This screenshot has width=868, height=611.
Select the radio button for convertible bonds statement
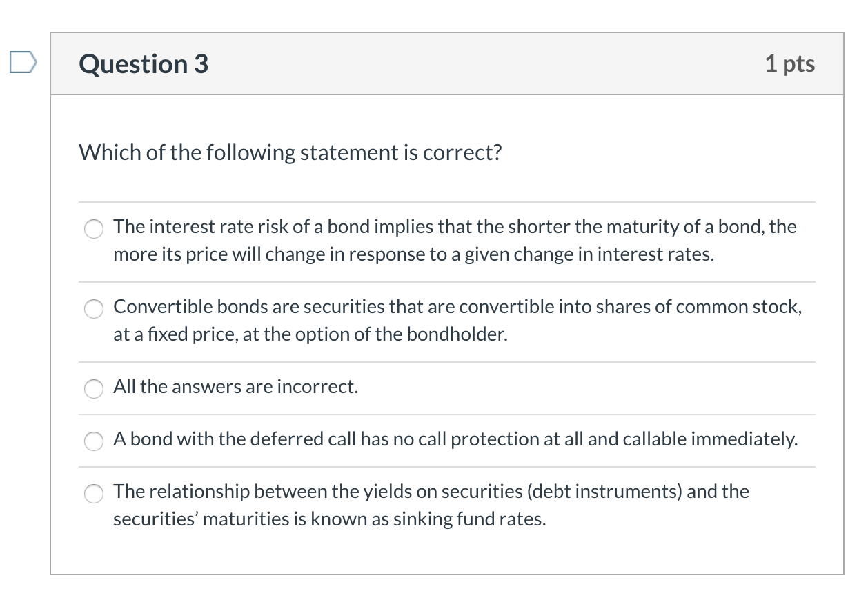tap(93, 309)
